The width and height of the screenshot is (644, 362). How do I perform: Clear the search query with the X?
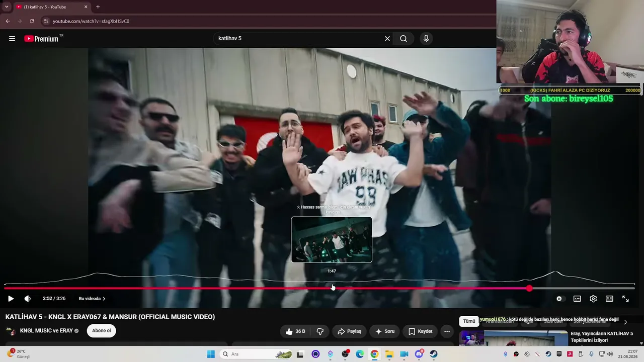(387, 39)
